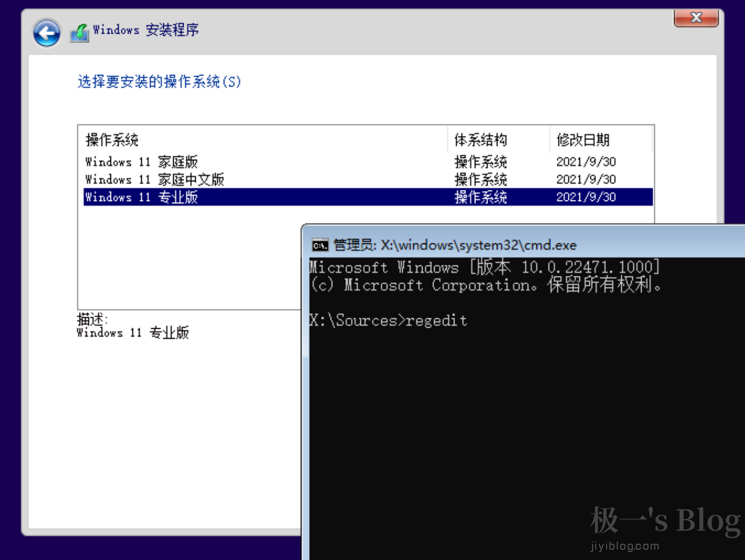
Task: Select Windows 11 家庭中文版 row
Action: click(x=368, y=179)
